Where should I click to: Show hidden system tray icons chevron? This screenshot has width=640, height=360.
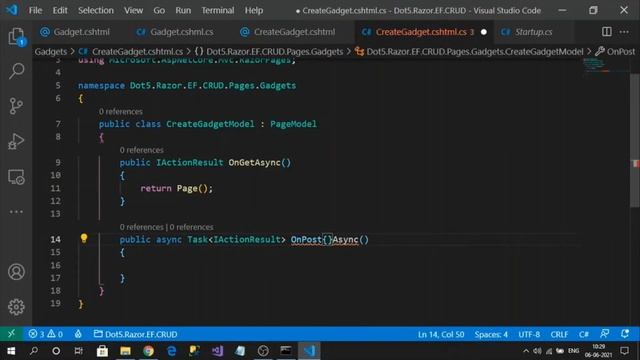click(x=526, y=351)
